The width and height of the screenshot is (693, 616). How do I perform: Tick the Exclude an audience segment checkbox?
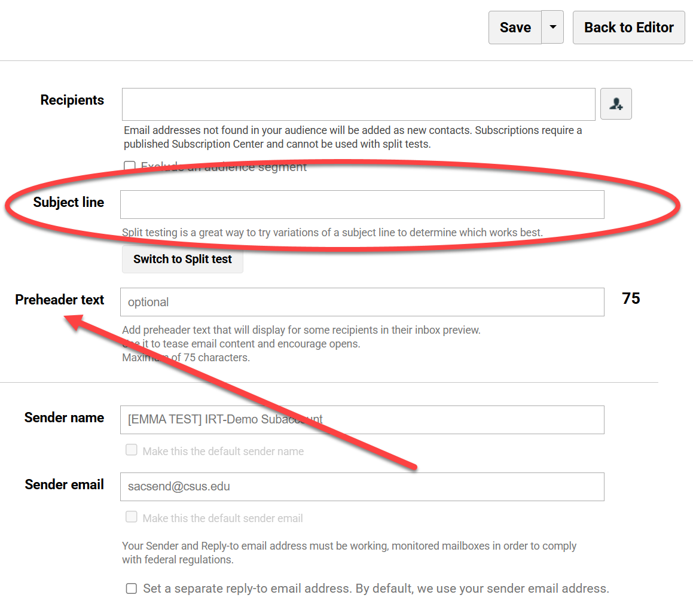[x=130, y=166]
